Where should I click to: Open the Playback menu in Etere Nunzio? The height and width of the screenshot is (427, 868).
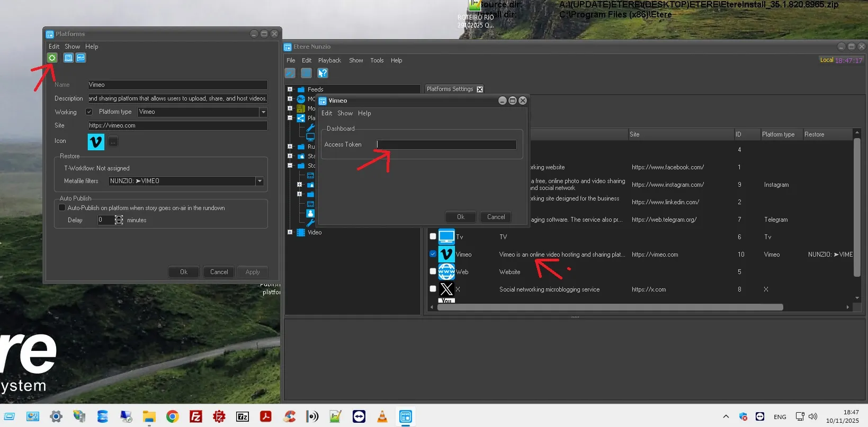(x=329, y=60)
